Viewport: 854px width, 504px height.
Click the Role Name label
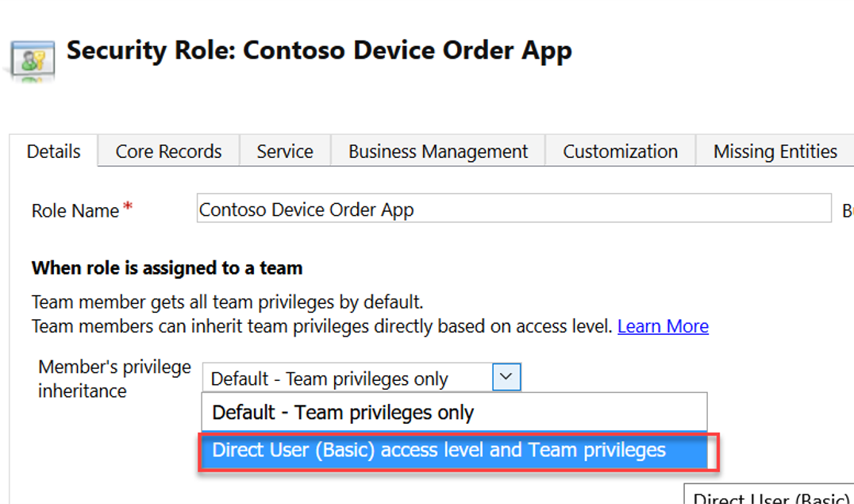(71, 210)
